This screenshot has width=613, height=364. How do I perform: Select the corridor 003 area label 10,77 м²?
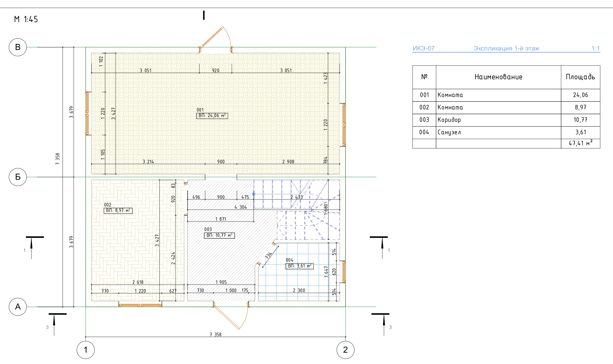219,235
